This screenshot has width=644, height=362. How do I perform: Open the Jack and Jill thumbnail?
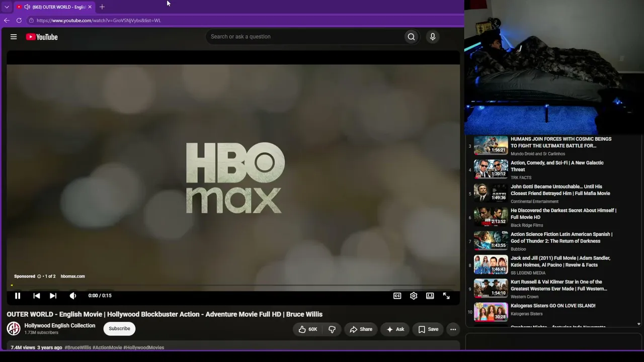point(491,265)
